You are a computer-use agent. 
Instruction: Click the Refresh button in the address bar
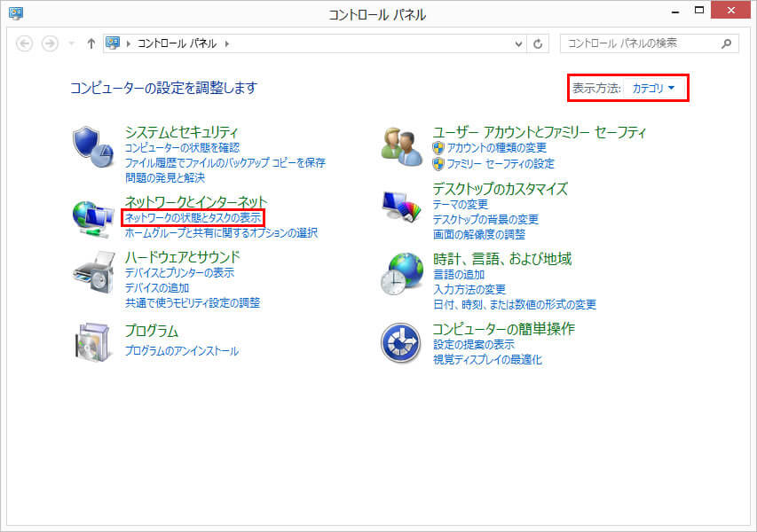coord(538,44)
